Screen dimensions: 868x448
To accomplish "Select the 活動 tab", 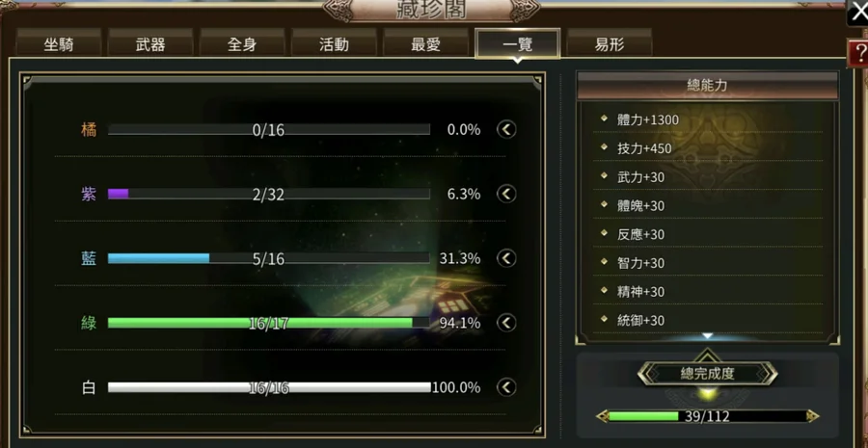I will pyautogui.click(x=334, y=44).
